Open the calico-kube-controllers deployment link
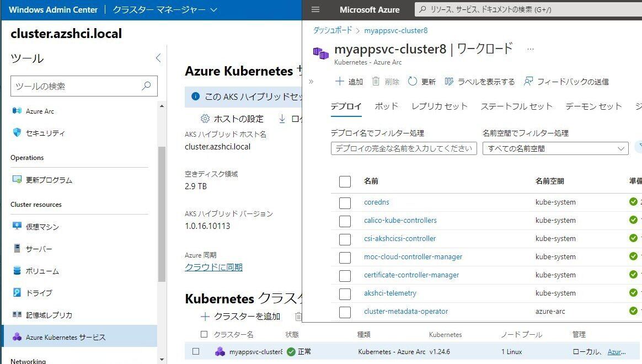This screenshot has height=364, width=642. 400,220
